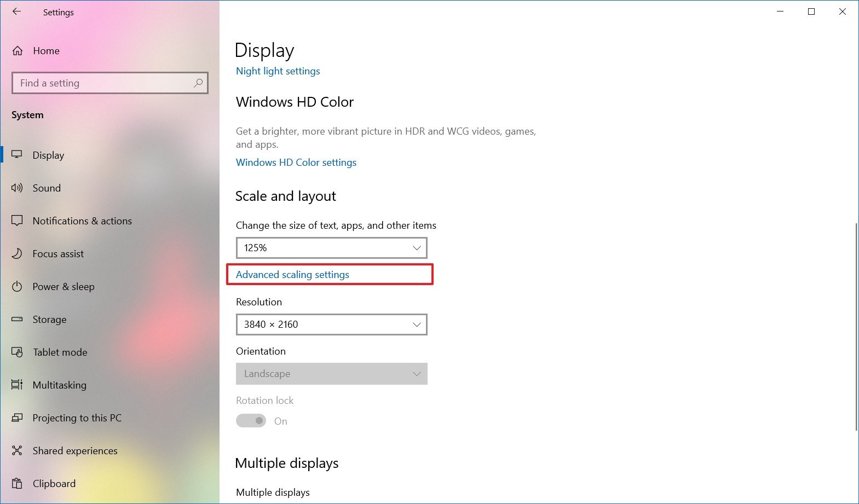Click the Projecting to this PC icon

coord(17,418)
